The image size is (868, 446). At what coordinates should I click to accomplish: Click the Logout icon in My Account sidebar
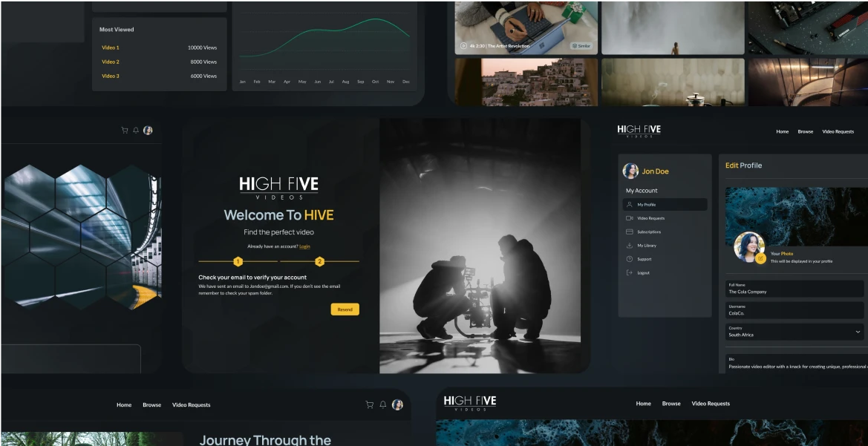pyautogui.click(x=630, y=273)
